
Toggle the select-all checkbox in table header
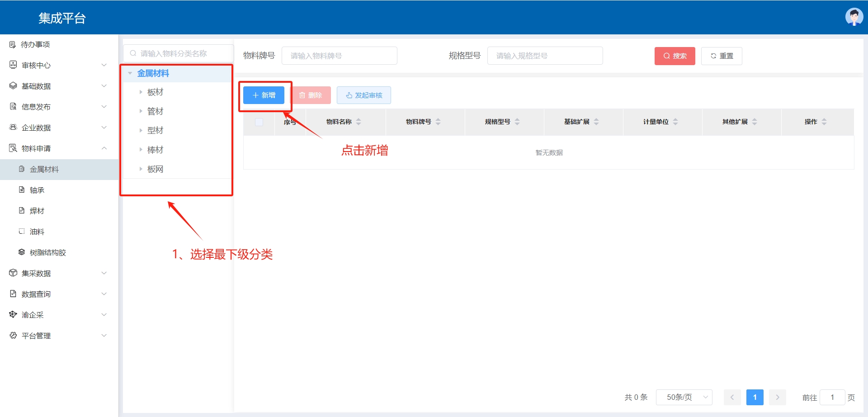pyautogui.click(x=259, y=122)
